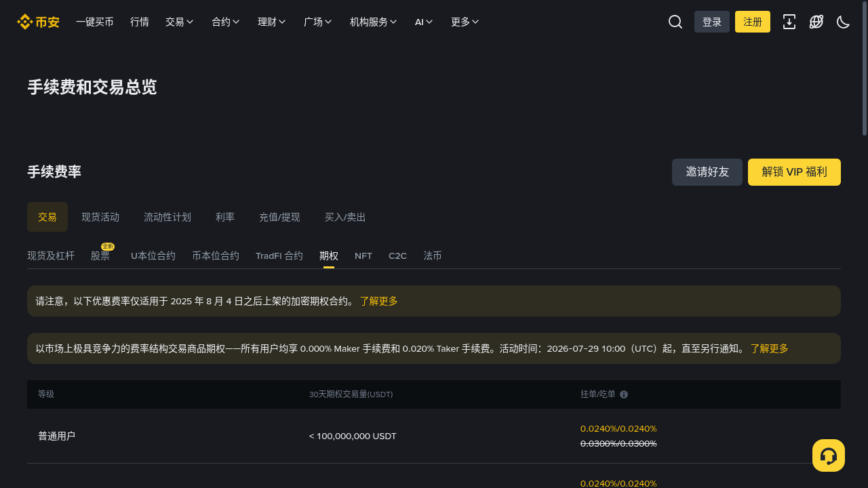Screen dimensions: 868x488
Task: Expand the 交易 menu in the top navigation
Action: click(180, 22)
